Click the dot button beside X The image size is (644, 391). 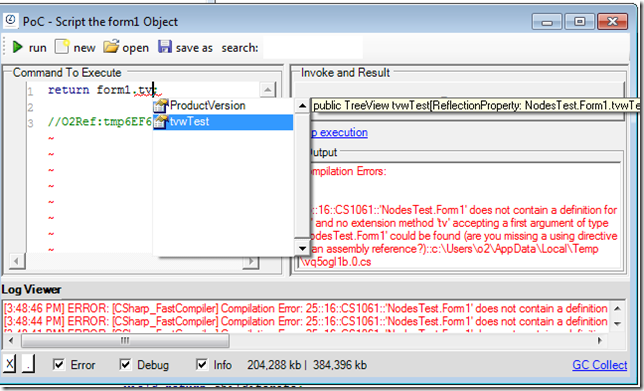tap(28, 364)
